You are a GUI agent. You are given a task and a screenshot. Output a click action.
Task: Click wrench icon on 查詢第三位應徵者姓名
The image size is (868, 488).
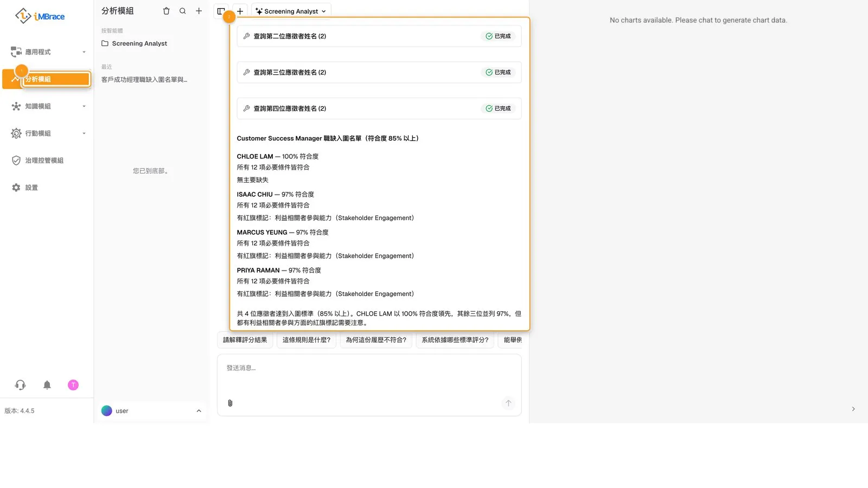click(246, 72)
